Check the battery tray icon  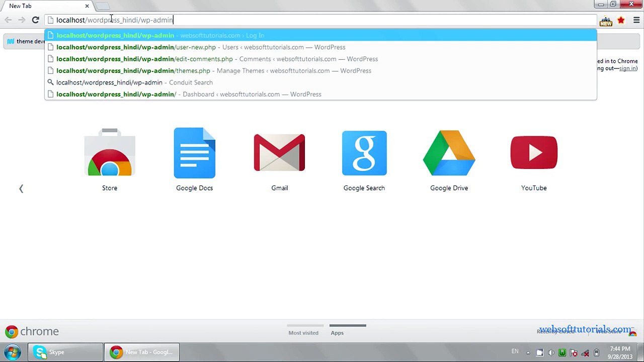[596, 352]
